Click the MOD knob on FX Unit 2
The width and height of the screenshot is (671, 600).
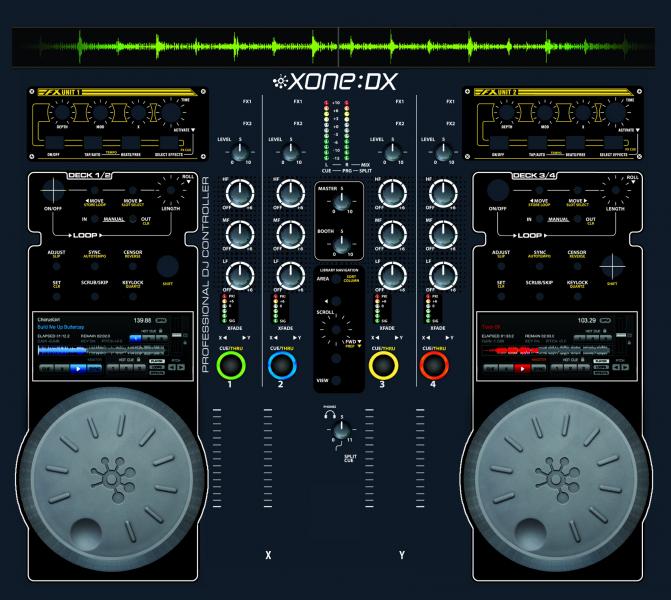click(545, 113)
